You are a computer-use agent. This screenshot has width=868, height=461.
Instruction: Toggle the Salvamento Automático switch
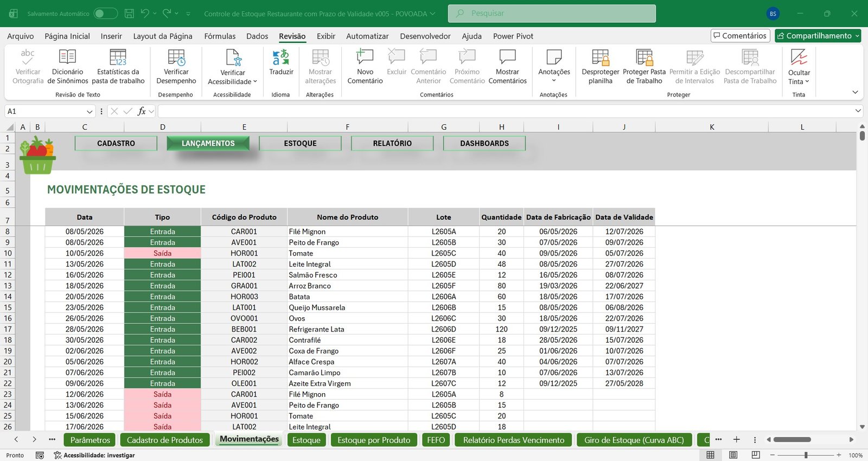click(x=106, y=14)
